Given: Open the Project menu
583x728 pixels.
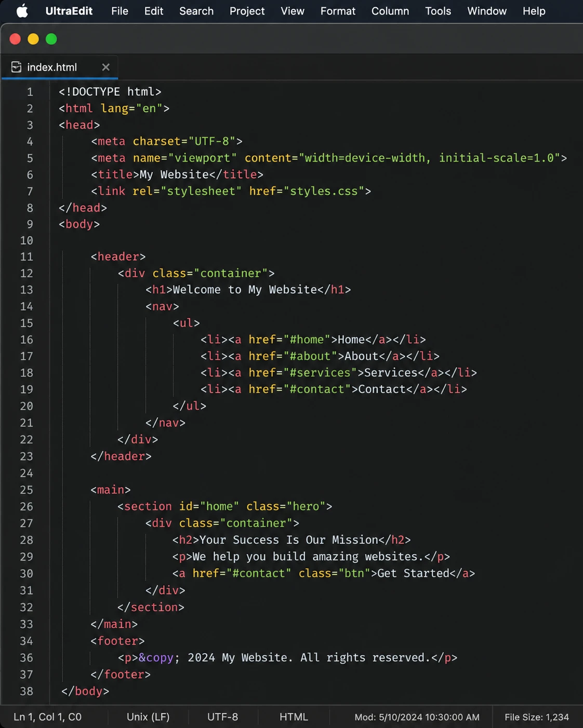Looking at the screenshot, I should 247,11.
